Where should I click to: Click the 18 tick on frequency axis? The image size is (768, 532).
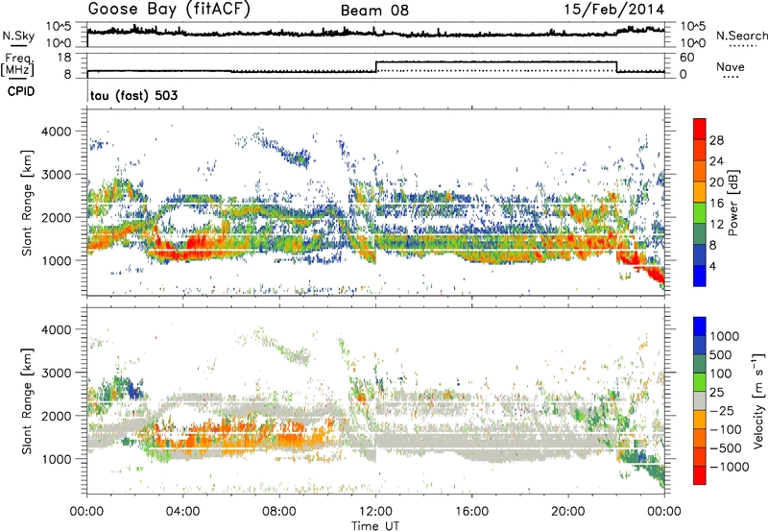pos(64,58)
